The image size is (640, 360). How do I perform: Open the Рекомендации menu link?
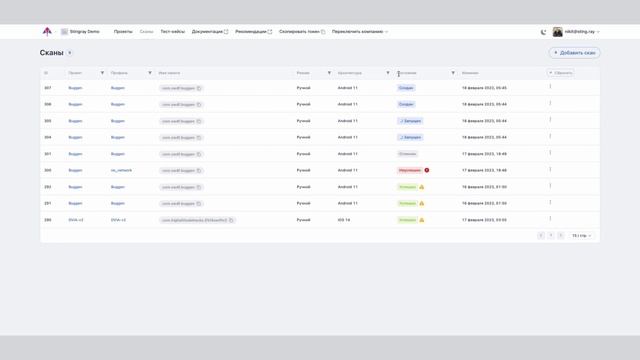(251, 31)
